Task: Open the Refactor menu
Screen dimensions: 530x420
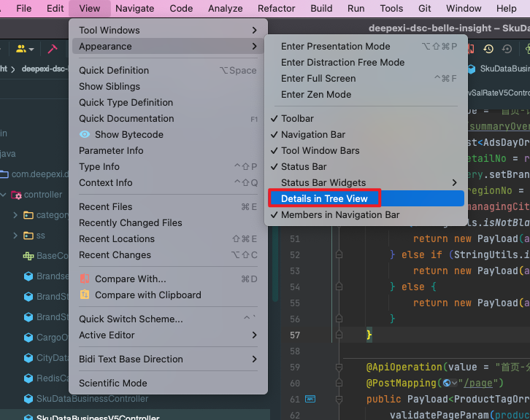Action: point(277,9)
